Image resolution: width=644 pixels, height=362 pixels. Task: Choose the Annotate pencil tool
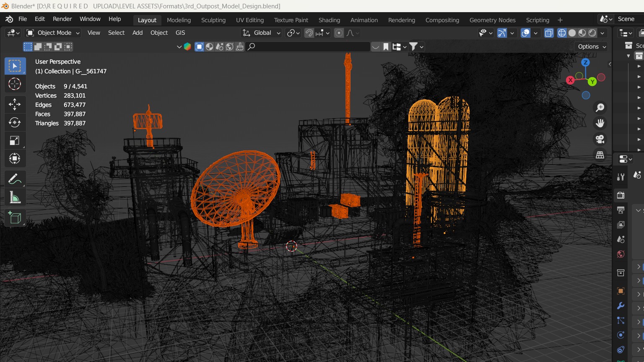pos(15,179)
